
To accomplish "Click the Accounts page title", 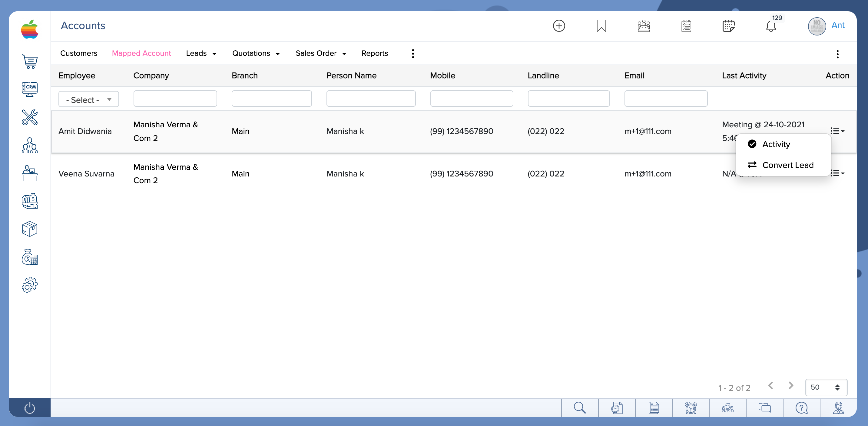I will pyautogui.click(x=83, y=25).
